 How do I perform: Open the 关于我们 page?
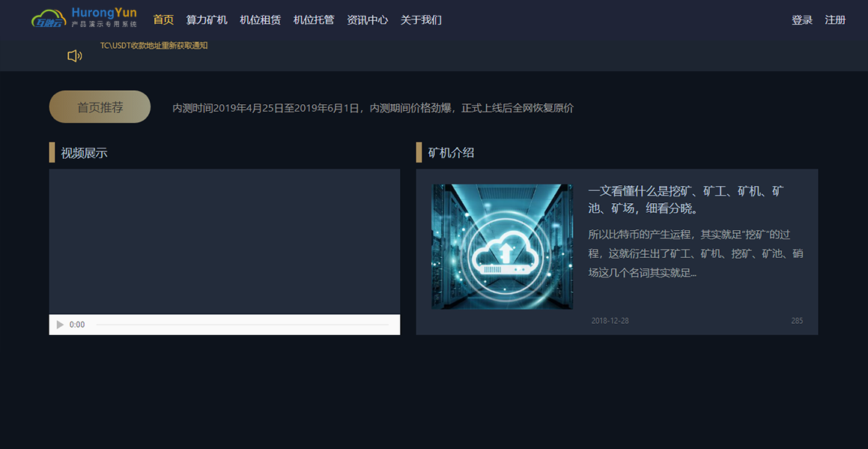(x=420, y=19)
